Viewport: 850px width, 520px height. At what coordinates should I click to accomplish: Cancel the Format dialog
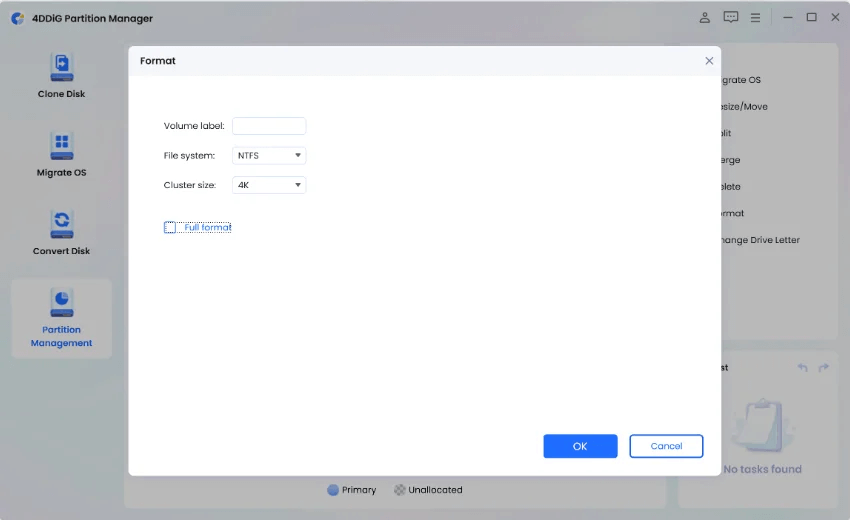click(x=666, y=446)
